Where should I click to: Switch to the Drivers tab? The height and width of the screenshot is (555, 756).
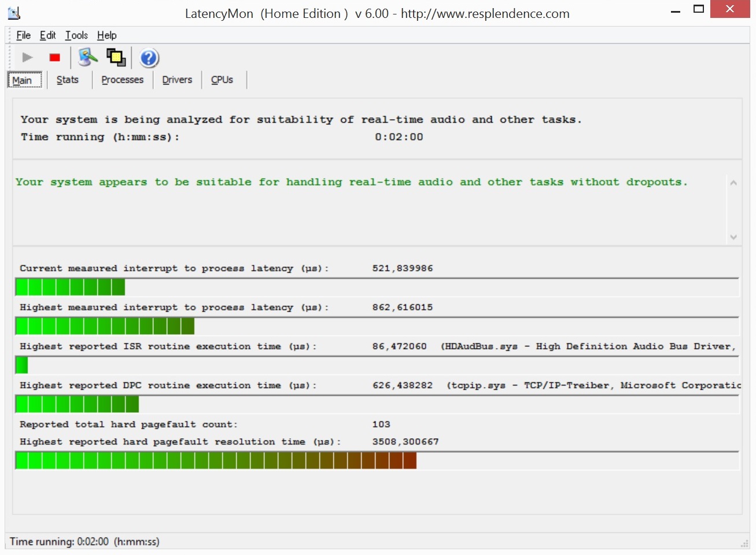coord(177,80)
